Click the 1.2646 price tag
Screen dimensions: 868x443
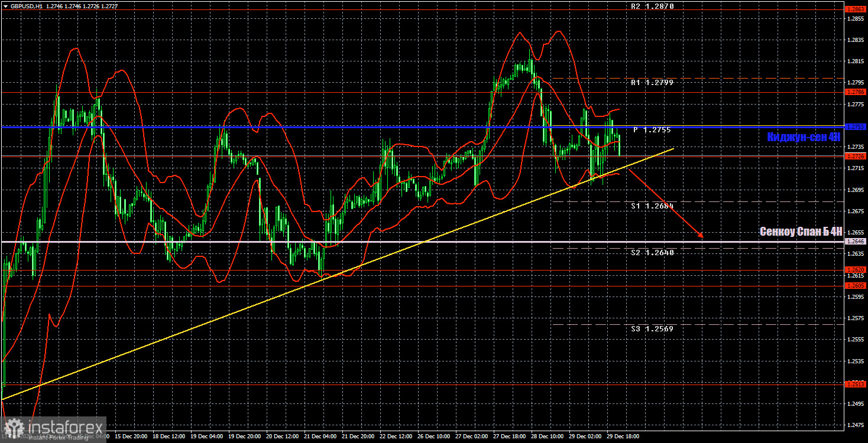click(856, 242)
